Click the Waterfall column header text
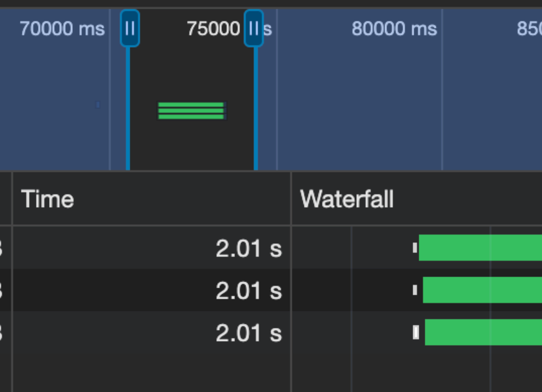 pos(347,199)
